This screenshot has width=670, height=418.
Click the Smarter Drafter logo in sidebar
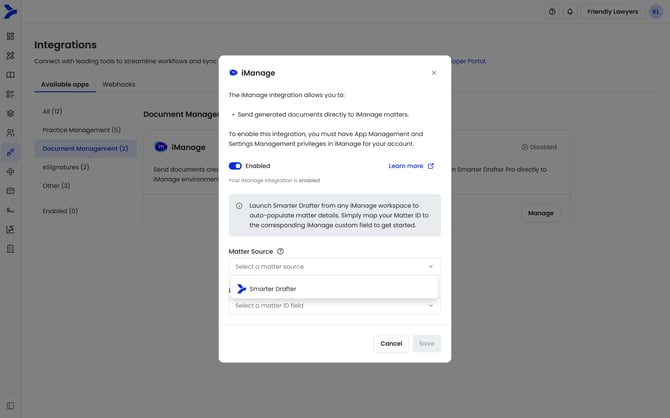pos(11,12)
